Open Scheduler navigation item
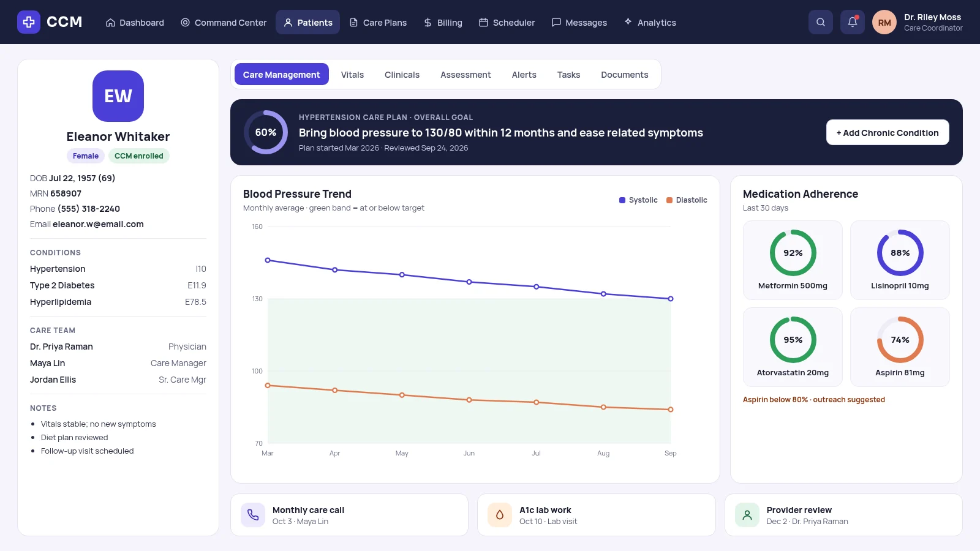The image size is (980, 551). click(507, 22)
